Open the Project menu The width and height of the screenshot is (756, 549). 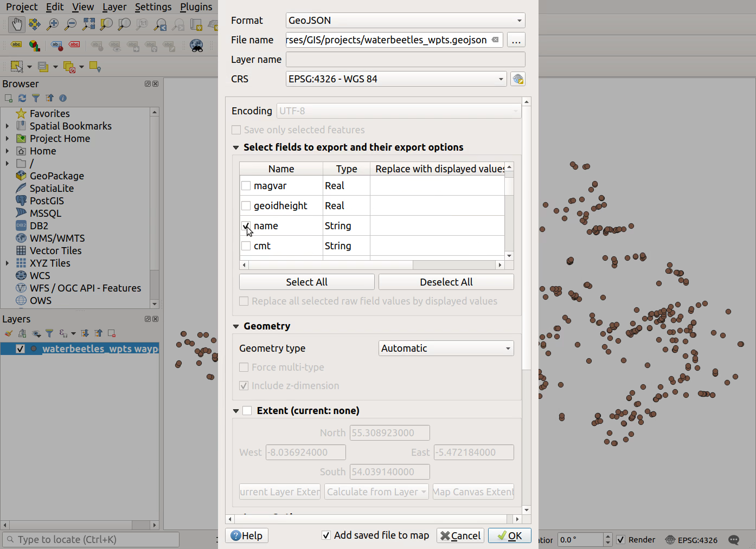pos(22,7)
